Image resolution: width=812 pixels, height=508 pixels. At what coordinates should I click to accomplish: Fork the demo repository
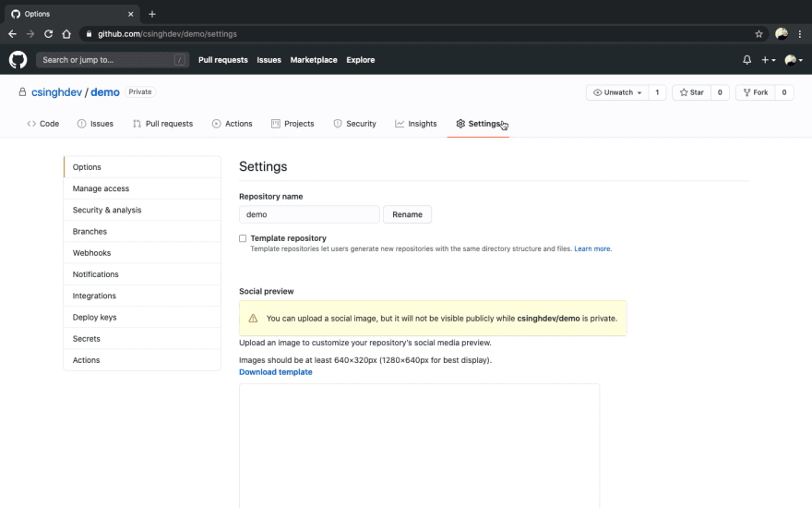point(755,92)
